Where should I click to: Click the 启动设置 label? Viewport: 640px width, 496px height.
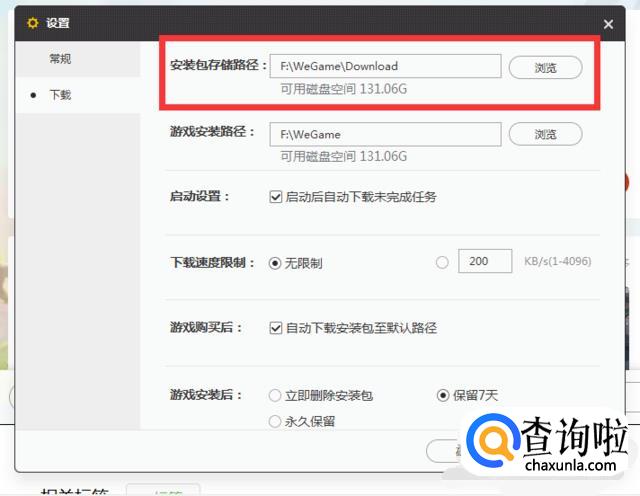click(200, 196)
